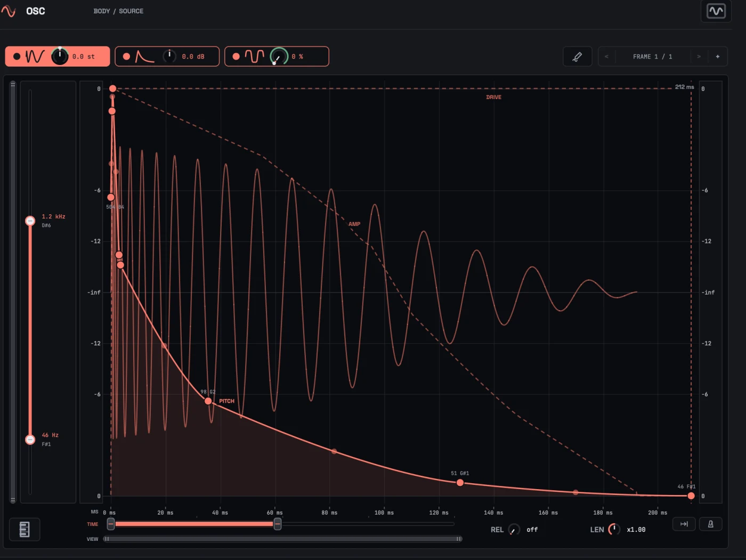The width and height of the screenshot is (746, 560).
Task: Toggle the drive module power dot
Action: tap(236, 56)
